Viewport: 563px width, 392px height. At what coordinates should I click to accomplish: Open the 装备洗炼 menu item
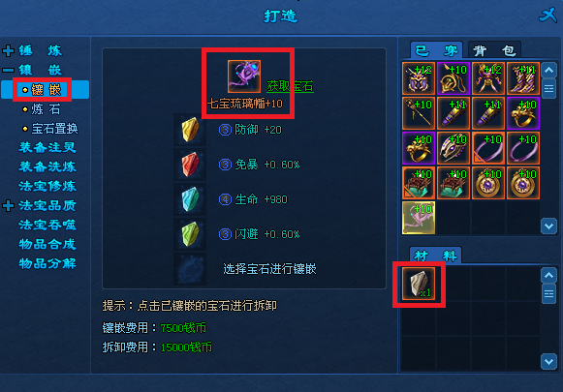coord(47,166)
